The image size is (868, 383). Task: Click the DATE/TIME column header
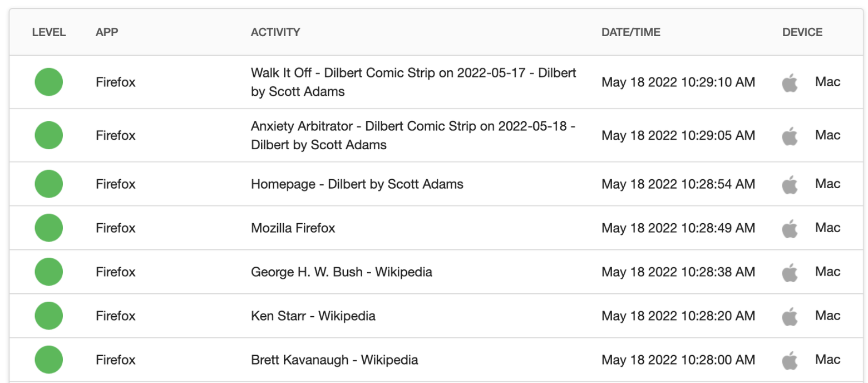(x=631, y=32)
